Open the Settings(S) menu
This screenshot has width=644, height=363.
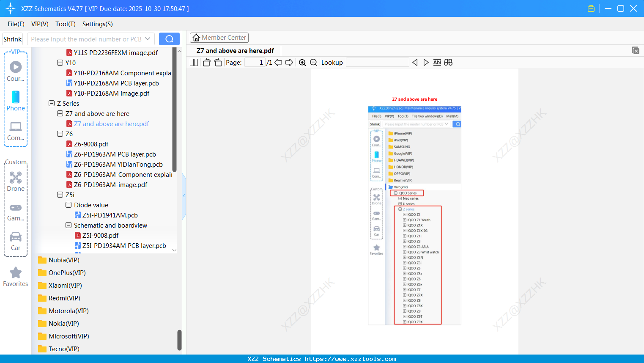point(98,24)
